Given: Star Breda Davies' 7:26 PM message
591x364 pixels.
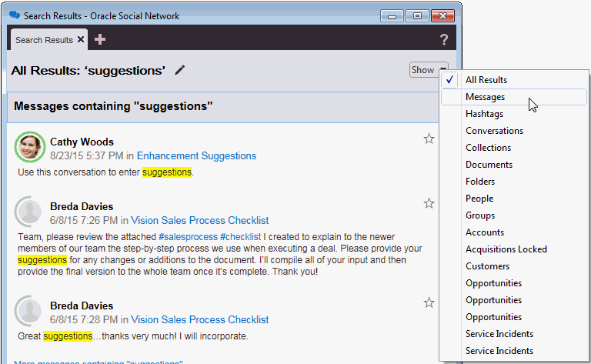Looking at the screenshot, I should [429, 203].
